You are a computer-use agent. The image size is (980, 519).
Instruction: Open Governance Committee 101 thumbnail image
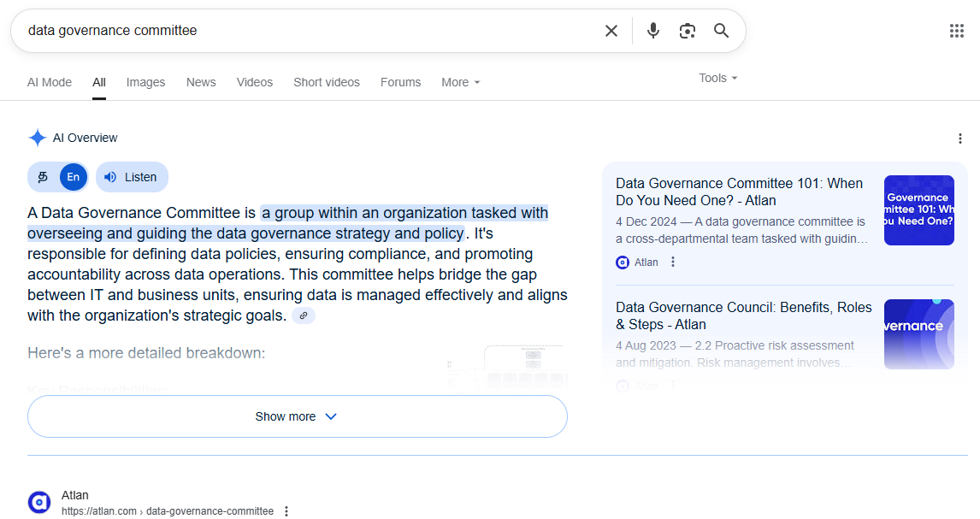click(x=918, y=210)
